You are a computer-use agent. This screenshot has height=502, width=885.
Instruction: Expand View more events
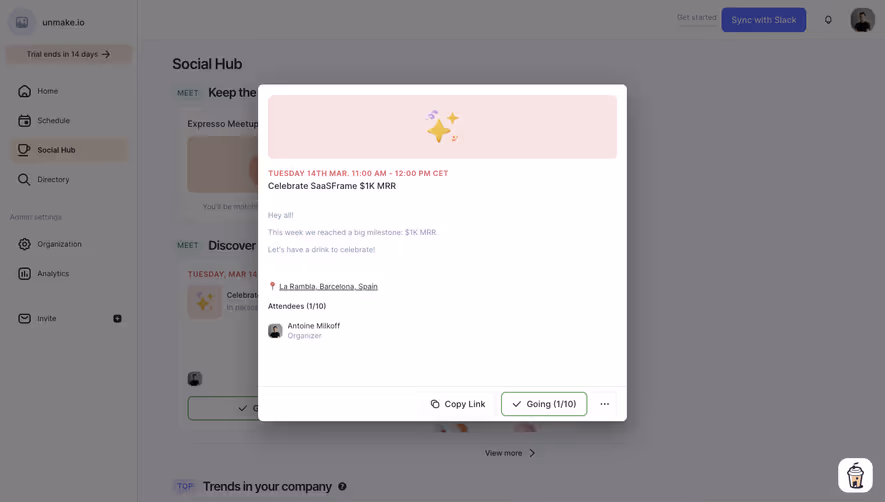pyautogui.click(x=510, y=453)
